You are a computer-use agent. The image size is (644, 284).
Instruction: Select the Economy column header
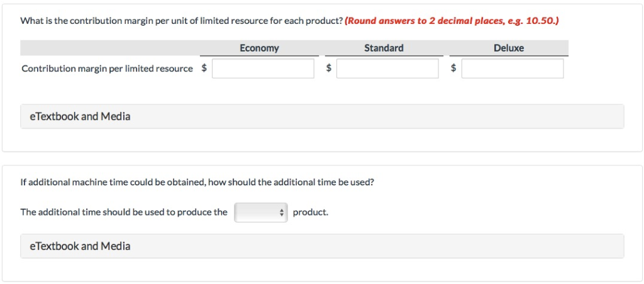tap(259, 48)
